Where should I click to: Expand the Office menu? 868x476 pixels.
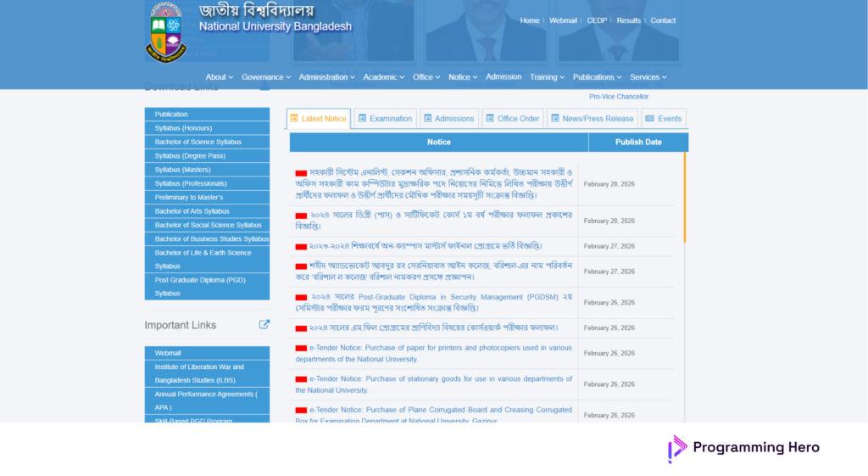point(426,77)
